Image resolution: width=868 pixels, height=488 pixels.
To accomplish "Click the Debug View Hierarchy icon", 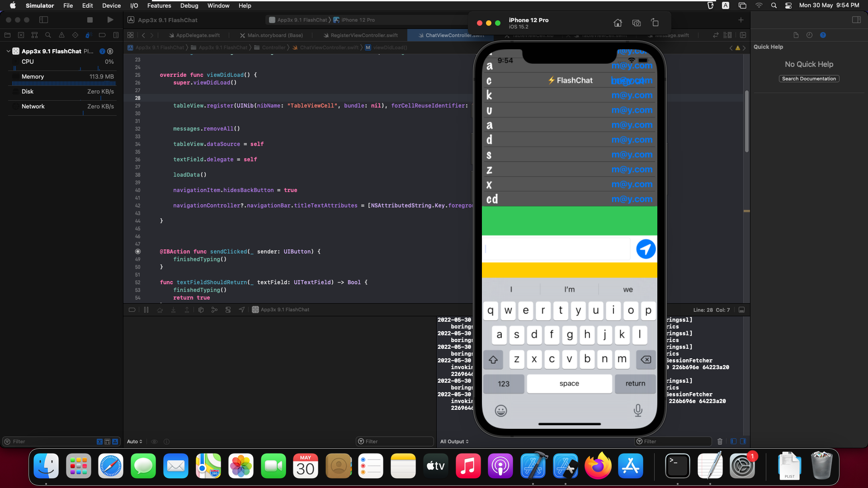I will (201, 310).
